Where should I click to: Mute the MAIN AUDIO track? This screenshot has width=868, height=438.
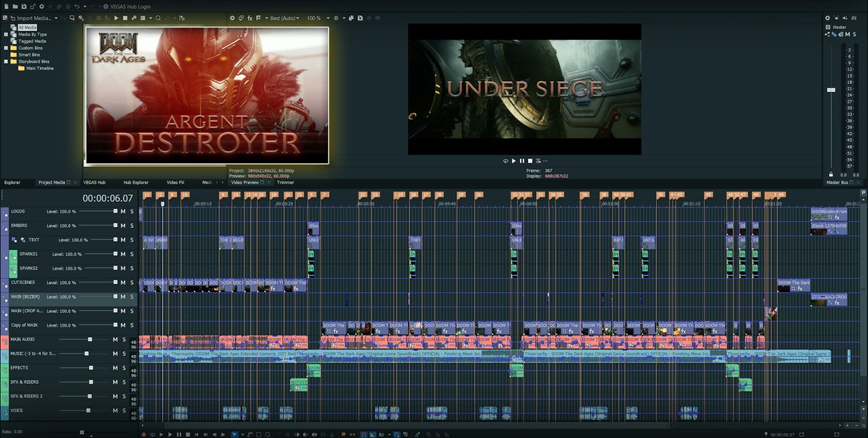coord(114,340)
